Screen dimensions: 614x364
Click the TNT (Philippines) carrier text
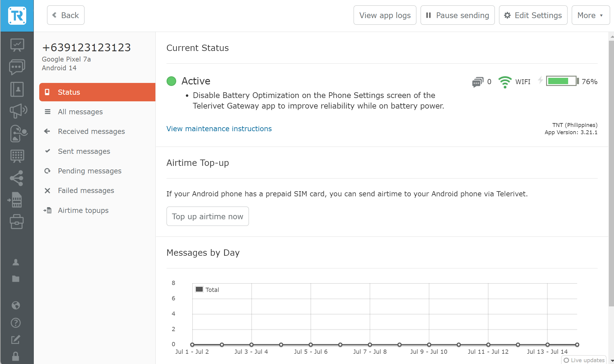pyautogui.click(x=575, y=125)
